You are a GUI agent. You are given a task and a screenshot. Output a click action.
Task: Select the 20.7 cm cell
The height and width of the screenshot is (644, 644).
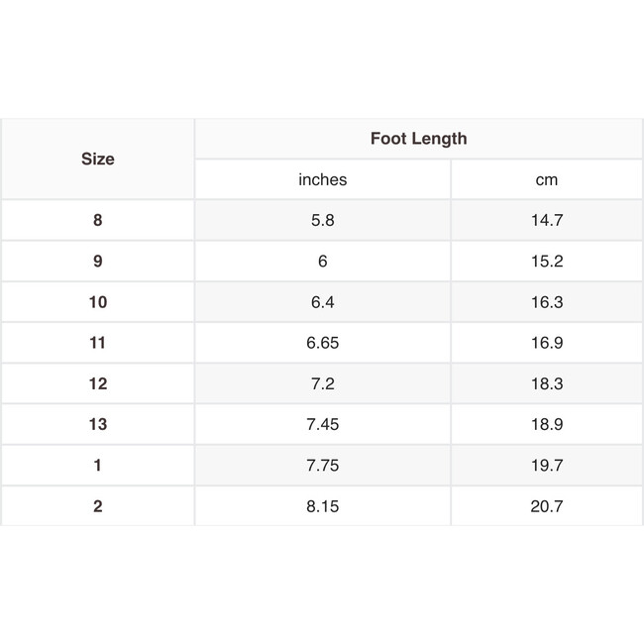[x=546, y=506]
